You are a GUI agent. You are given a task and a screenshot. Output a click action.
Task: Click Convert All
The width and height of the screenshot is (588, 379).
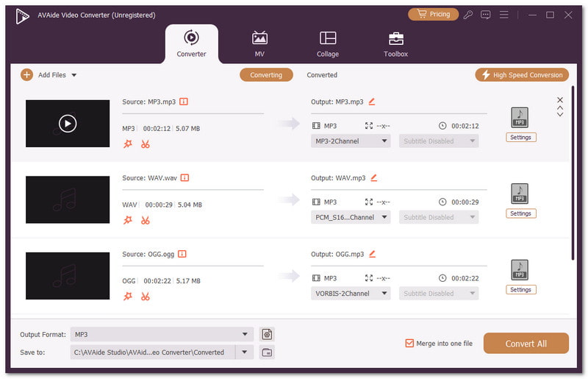526,344
